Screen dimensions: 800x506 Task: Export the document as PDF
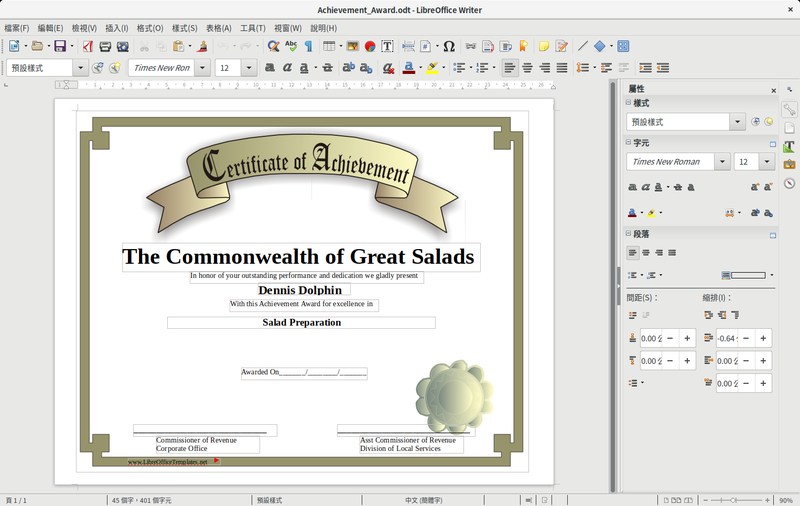(x=87, y=46)
